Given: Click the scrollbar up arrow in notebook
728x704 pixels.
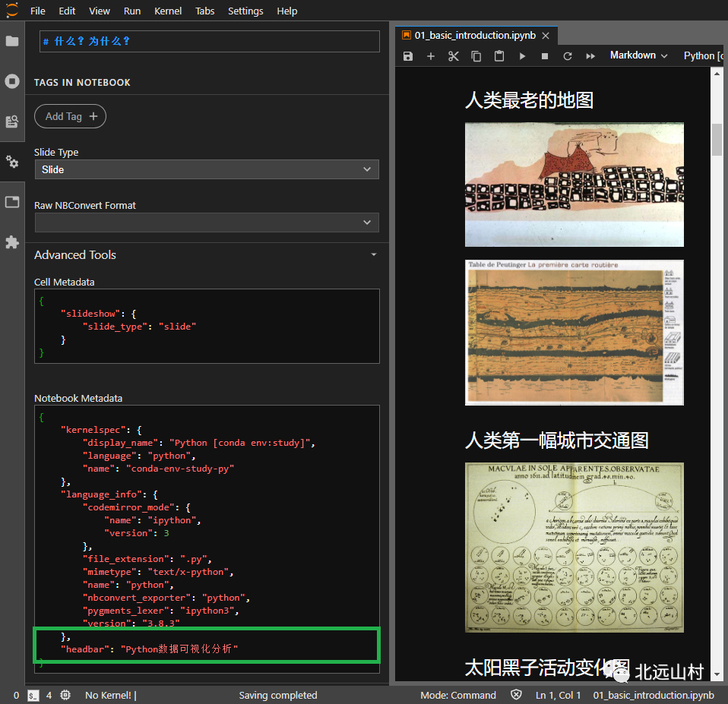Looking at the screenshot, I should coord(717,74).
